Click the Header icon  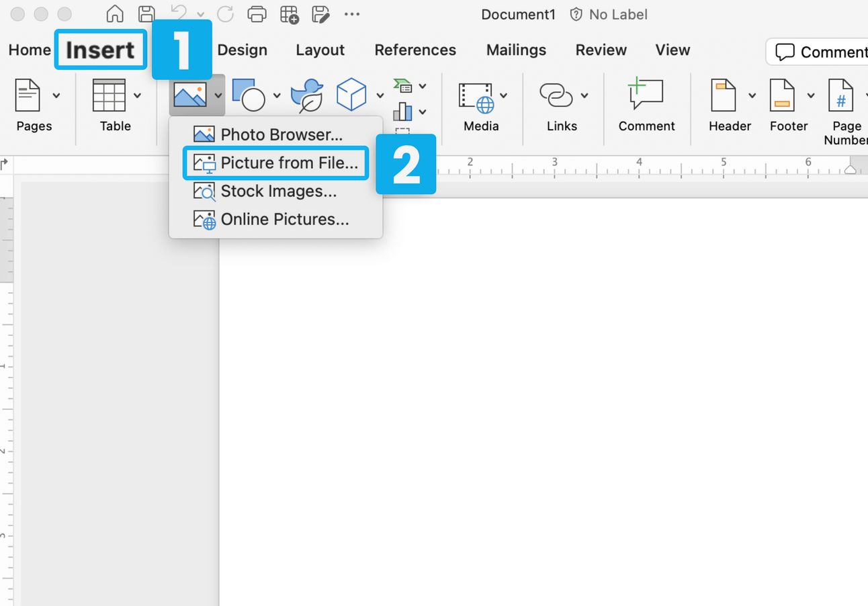pyautogui.click(x=724, y=95)
